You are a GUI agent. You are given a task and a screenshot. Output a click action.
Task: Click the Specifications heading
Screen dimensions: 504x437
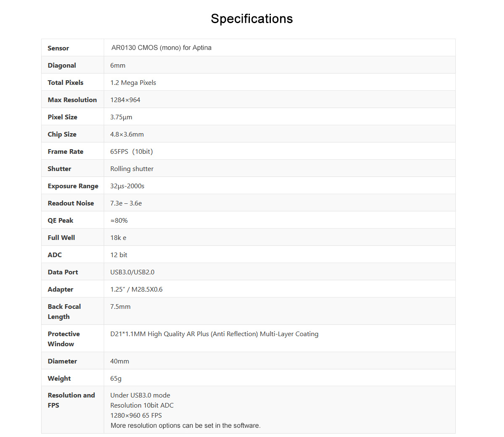coord(252,19)
